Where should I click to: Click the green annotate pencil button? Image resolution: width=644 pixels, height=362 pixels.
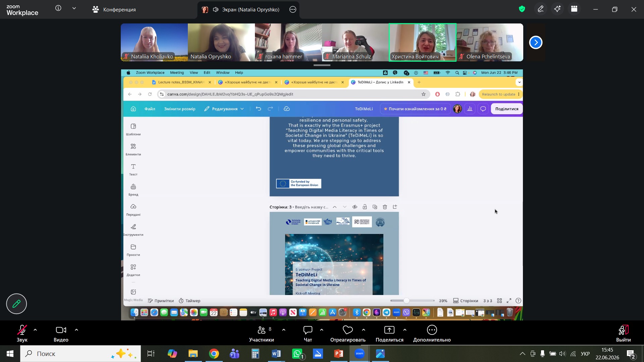(16, 304)
